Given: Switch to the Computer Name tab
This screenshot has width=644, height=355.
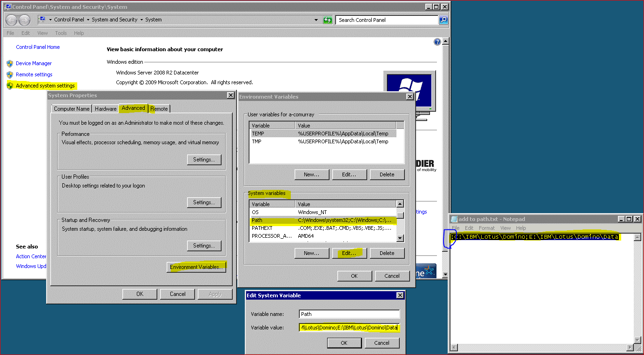Looking at the screenshot, I should point(72,109).
